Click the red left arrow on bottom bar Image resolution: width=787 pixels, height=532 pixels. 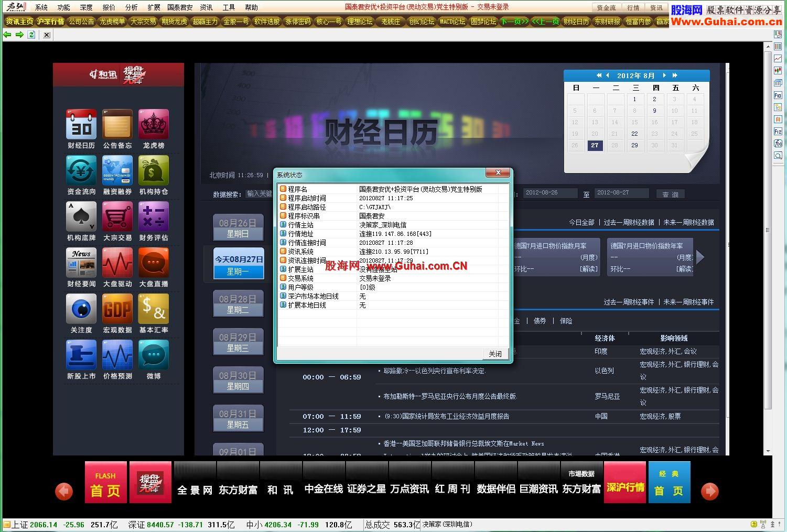pyautogui.click(x=64, y=491)
